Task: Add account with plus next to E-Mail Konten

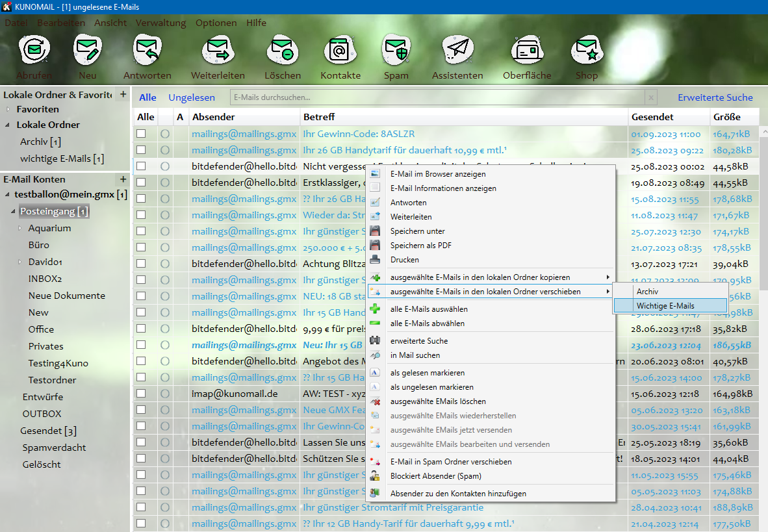Action: click(x=123, y=179)
